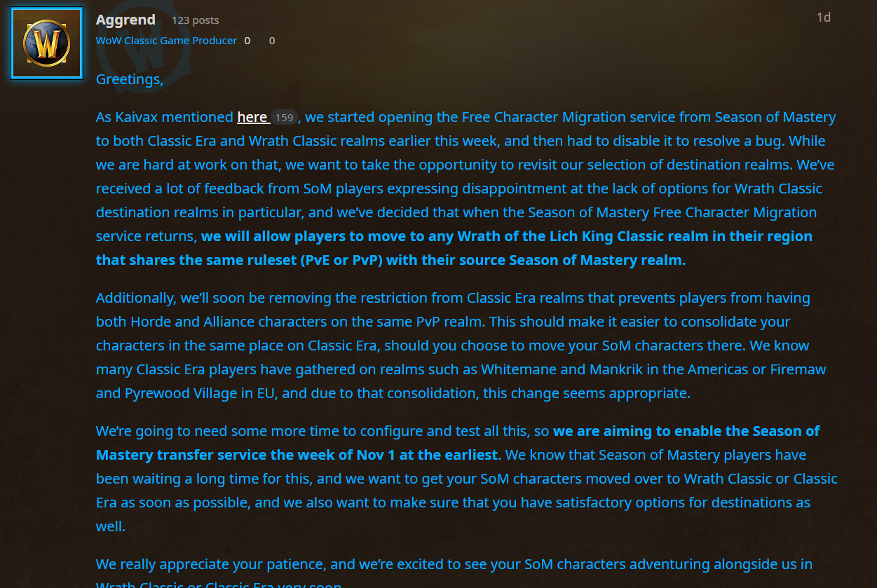Click the word "Additionally" starting the second paragraph
This screenshot has height=588, width=877.
[136, 298]
